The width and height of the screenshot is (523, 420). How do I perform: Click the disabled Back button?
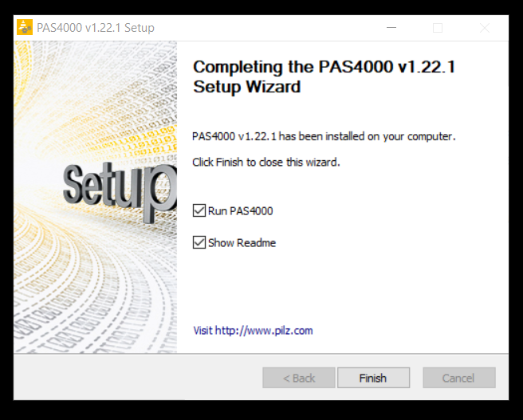click(299, 378)
